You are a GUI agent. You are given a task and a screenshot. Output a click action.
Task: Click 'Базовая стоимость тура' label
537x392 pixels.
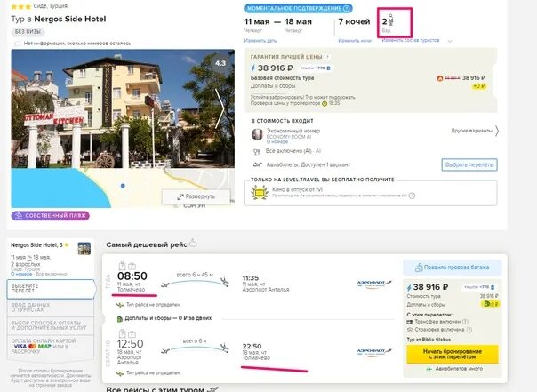point(282,78)
